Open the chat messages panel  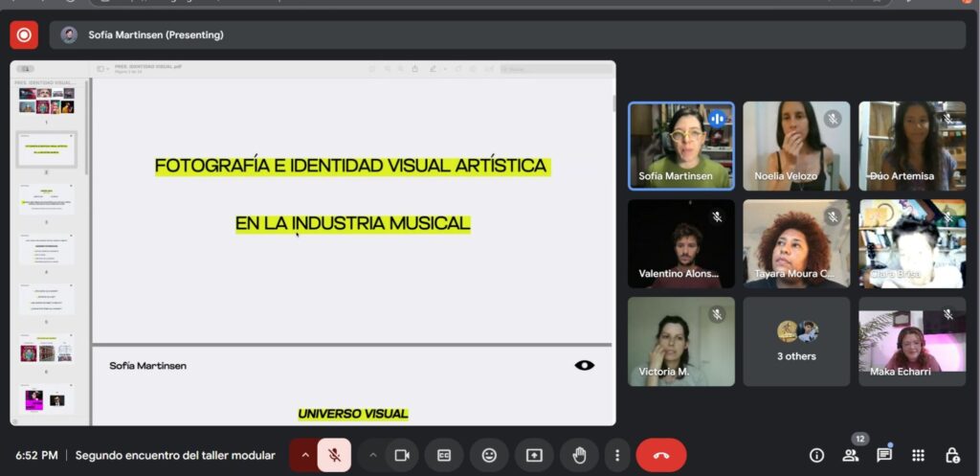884,455
